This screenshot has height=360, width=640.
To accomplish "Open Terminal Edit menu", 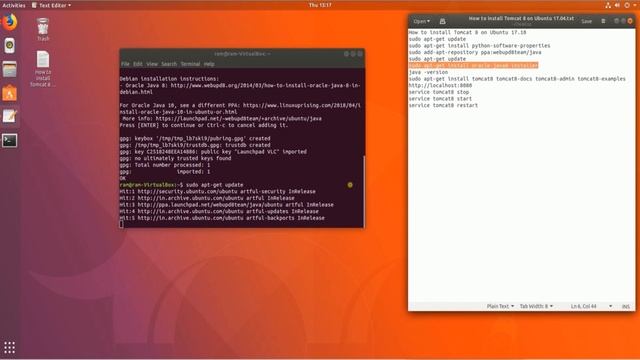I will tap(138, 64).
